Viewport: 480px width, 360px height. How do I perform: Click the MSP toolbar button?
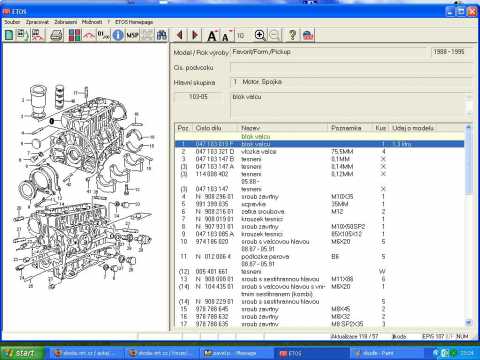(132, 35)
